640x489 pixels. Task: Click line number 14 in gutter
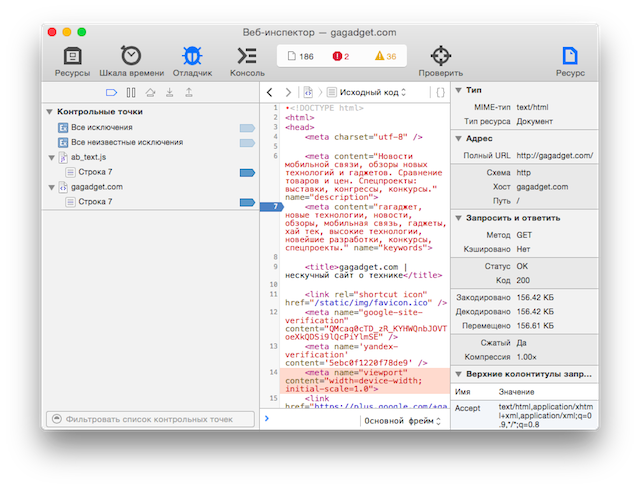[x=273, y=372]
